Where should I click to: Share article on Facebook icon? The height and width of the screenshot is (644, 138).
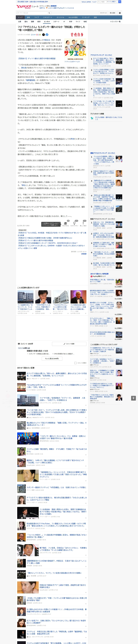[x=47, y=35]
